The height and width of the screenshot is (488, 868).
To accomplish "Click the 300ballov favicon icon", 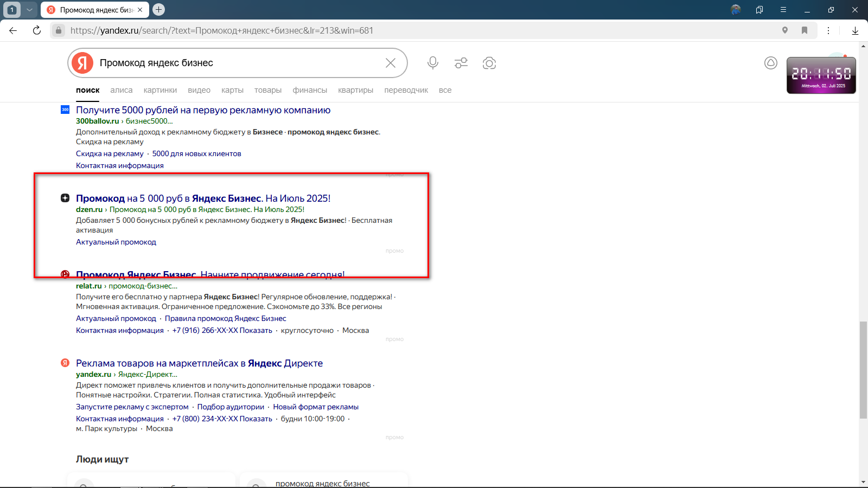I will point(65,110).
